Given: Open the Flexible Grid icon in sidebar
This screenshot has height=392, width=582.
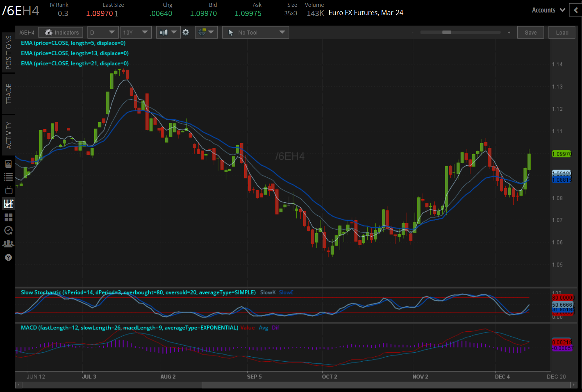Looking at the screenshot, I should click(x=9, y=217).
